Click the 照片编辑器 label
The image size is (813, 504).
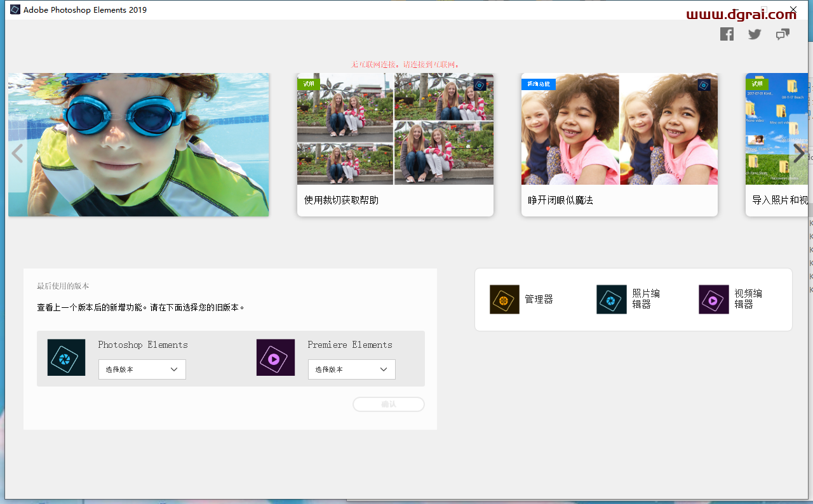[646, 299]
